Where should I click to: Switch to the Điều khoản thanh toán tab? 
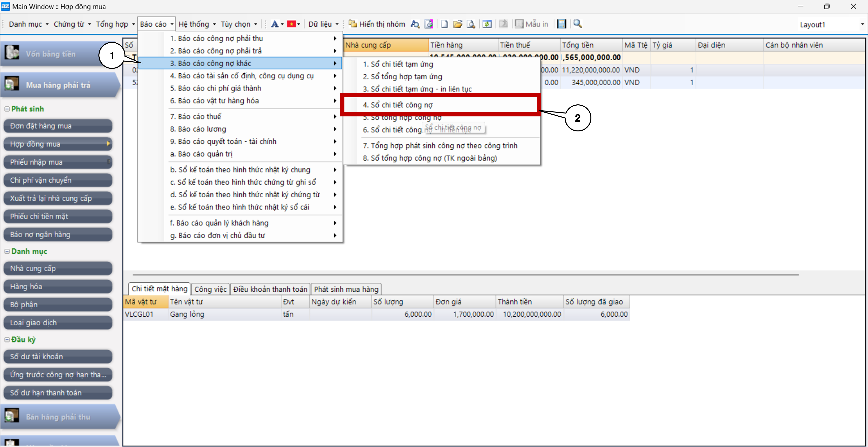(x=270, y=289)
